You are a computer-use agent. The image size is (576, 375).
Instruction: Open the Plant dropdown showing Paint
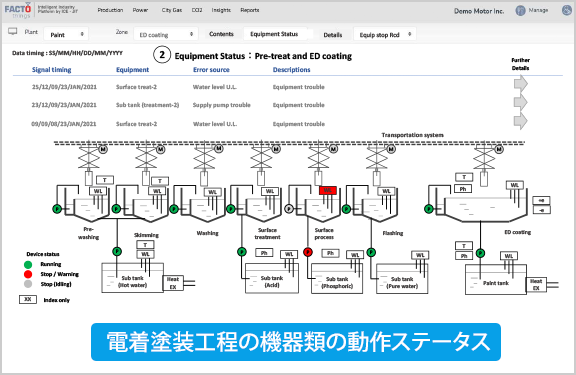pos(66,34)
